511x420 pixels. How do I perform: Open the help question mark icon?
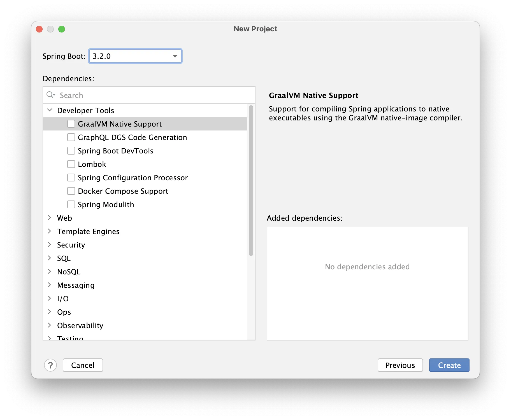(50, 365)
